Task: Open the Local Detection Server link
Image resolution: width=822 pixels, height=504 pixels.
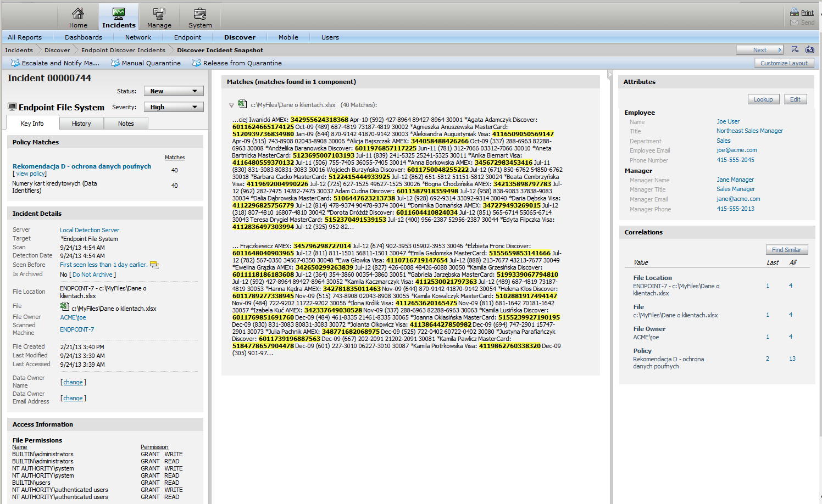Action: point(90,230)
